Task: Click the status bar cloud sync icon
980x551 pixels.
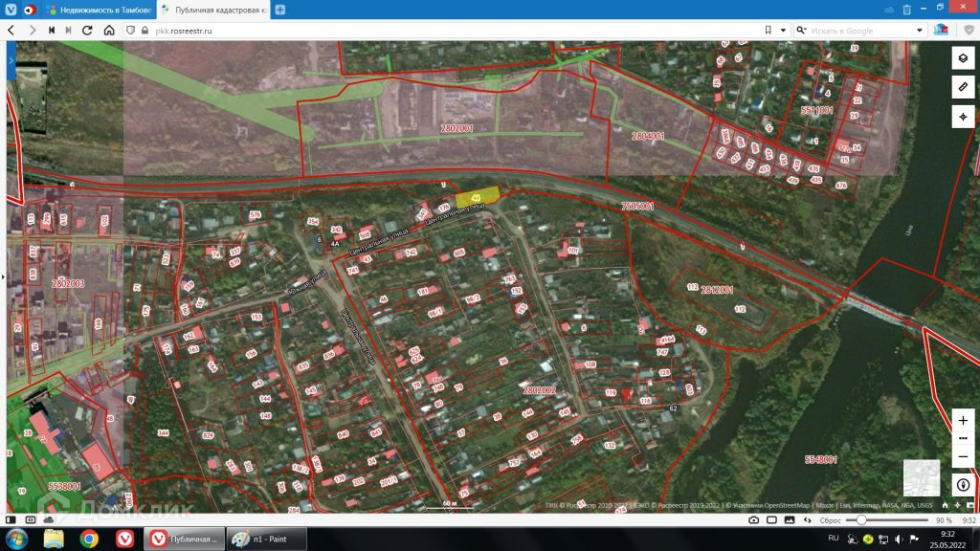Action: 49,519
